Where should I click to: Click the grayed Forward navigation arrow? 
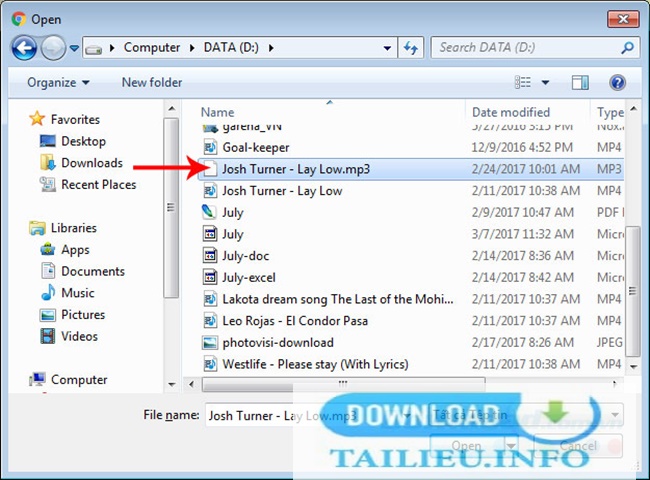point(53,48)
